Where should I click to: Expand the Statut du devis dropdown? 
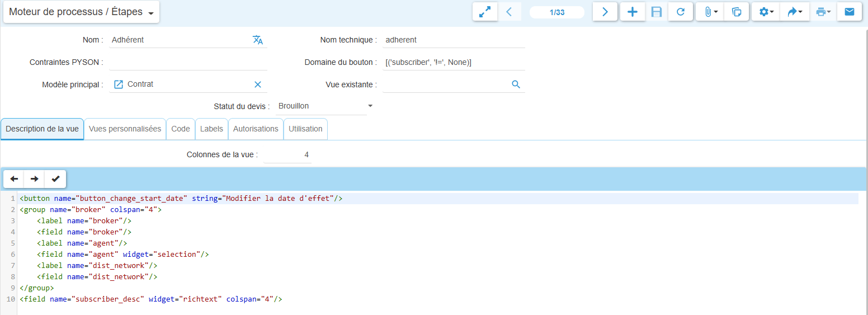pos(370,106)
